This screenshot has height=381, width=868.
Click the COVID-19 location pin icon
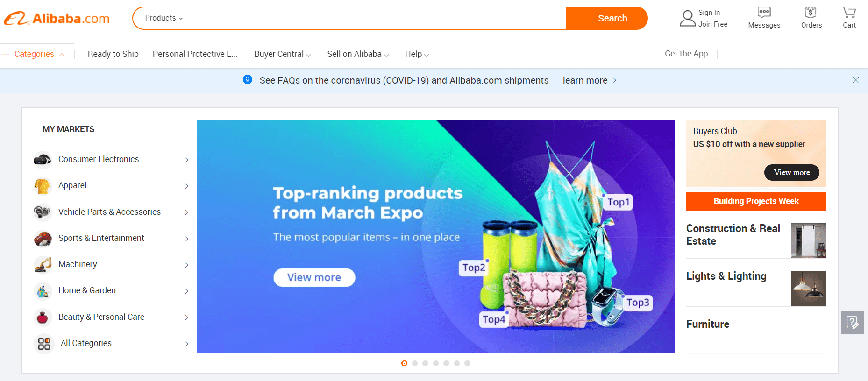tap(248, 80)
